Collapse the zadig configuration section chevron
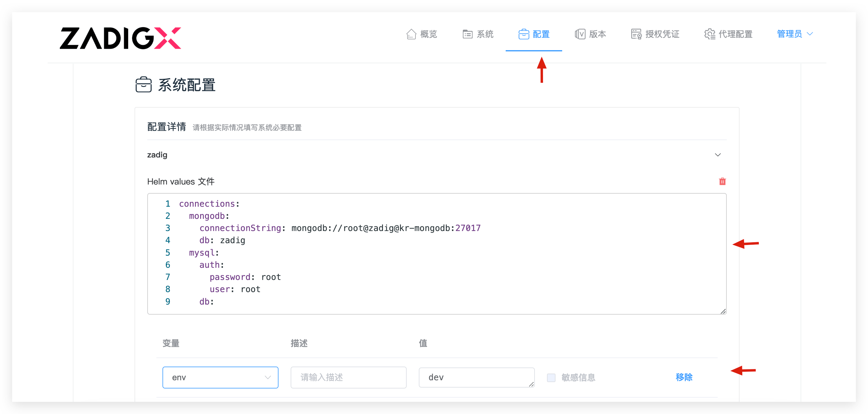This screenshot has width=868, height=414. click(718, 155)
